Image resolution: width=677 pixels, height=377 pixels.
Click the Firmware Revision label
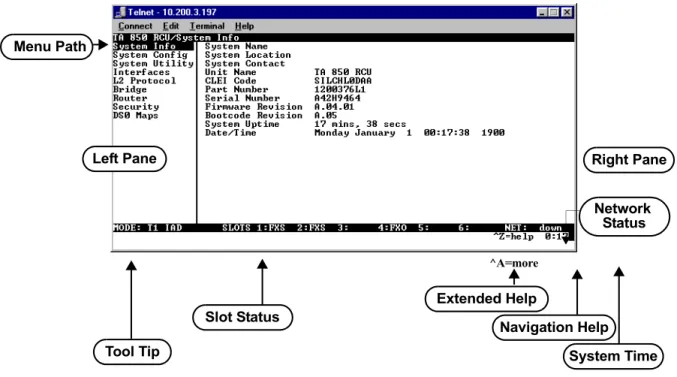tap(253, 107)
